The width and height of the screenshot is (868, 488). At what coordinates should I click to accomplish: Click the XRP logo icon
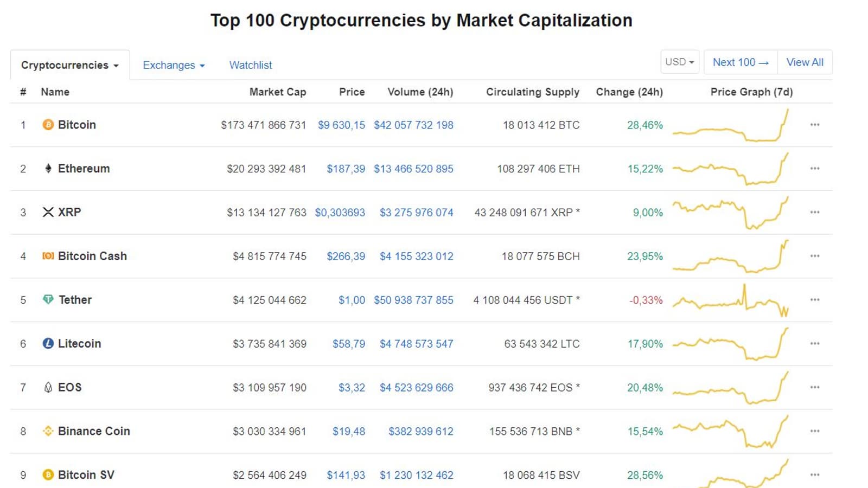[48, 212]
